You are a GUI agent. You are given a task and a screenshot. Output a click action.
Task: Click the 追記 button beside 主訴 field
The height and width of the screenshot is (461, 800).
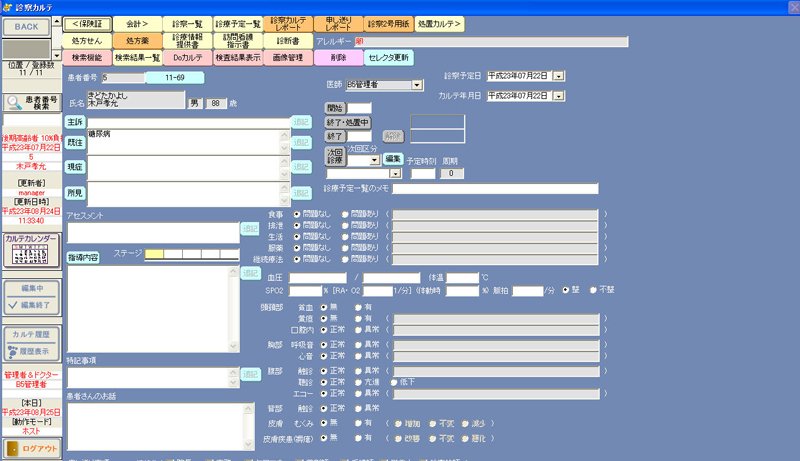301,122
